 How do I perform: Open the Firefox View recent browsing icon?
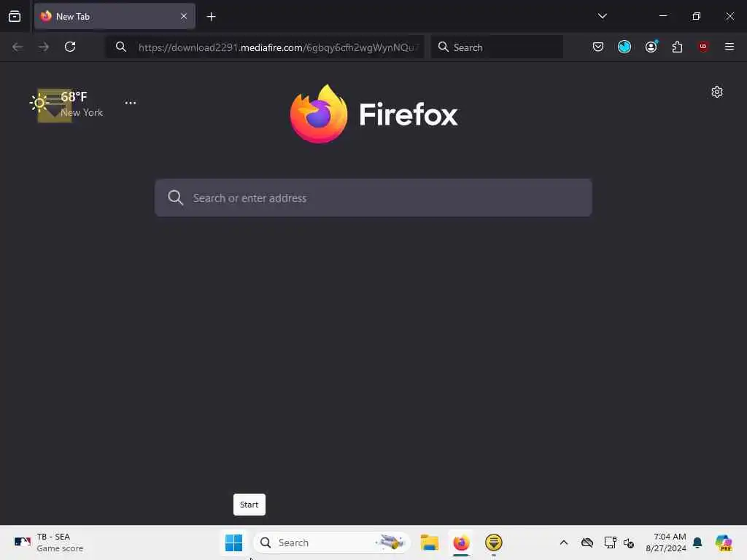tap(15, 16)
